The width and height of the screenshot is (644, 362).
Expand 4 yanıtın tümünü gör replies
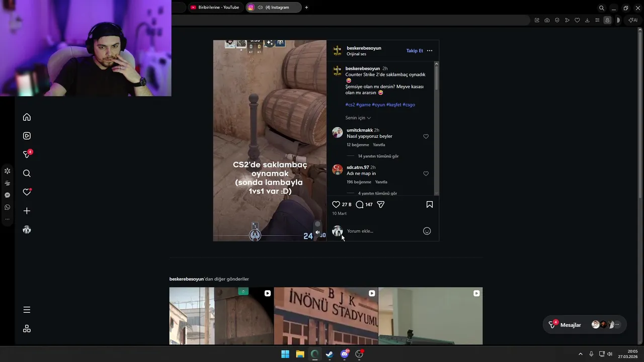coord(377,194)
